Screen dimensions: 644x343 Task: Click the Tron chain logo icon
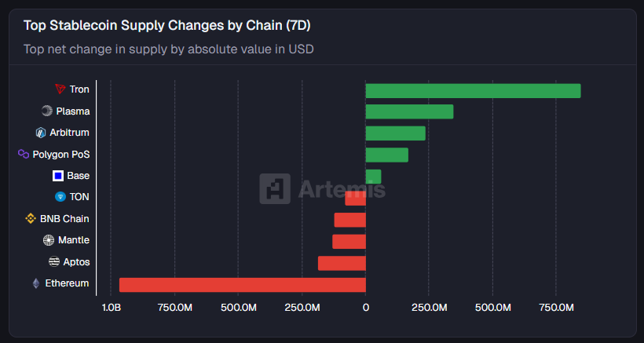[60, 89]
